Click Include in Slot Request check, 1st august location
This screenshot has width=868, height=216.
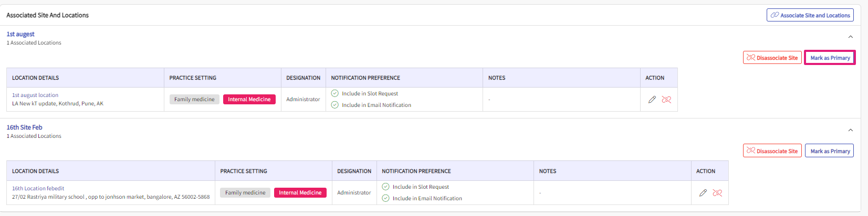[x=334, y=93]
